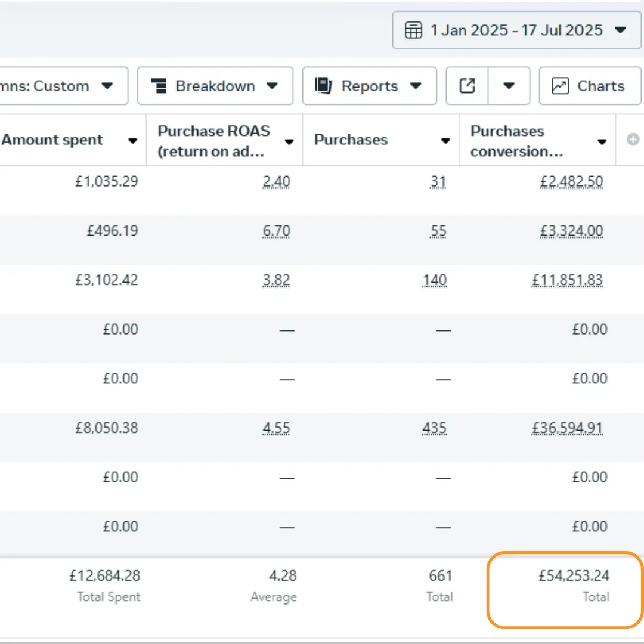Click the purchases count 140
This screenshot has width=644, height=644.
pyautogui.click(x=435, y=280)
